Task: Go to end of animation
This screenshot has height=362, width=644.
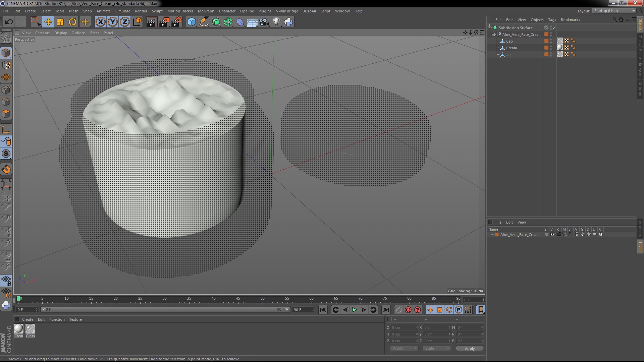Action: pos(386,310)
